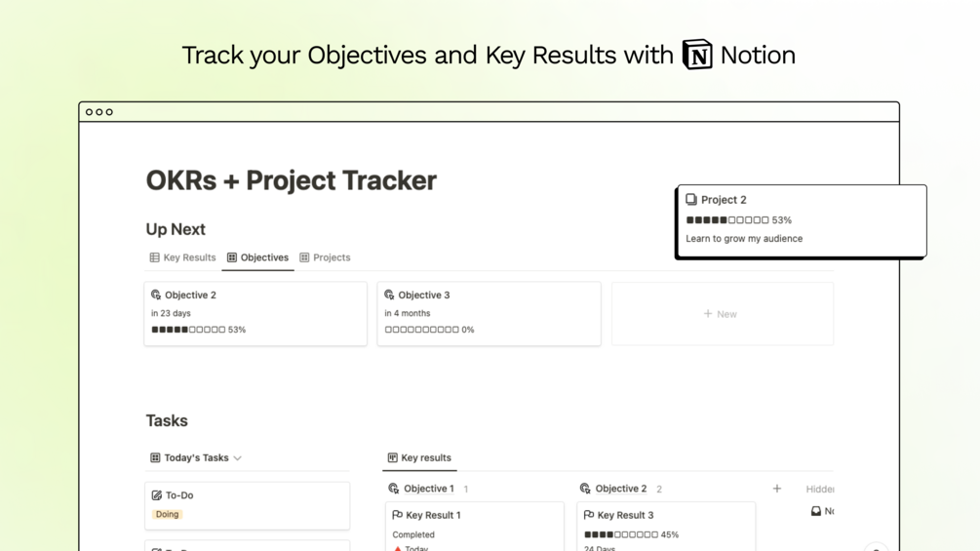Click the Key Result 1 flag icon
980x551 pixels.
(397, 515)
